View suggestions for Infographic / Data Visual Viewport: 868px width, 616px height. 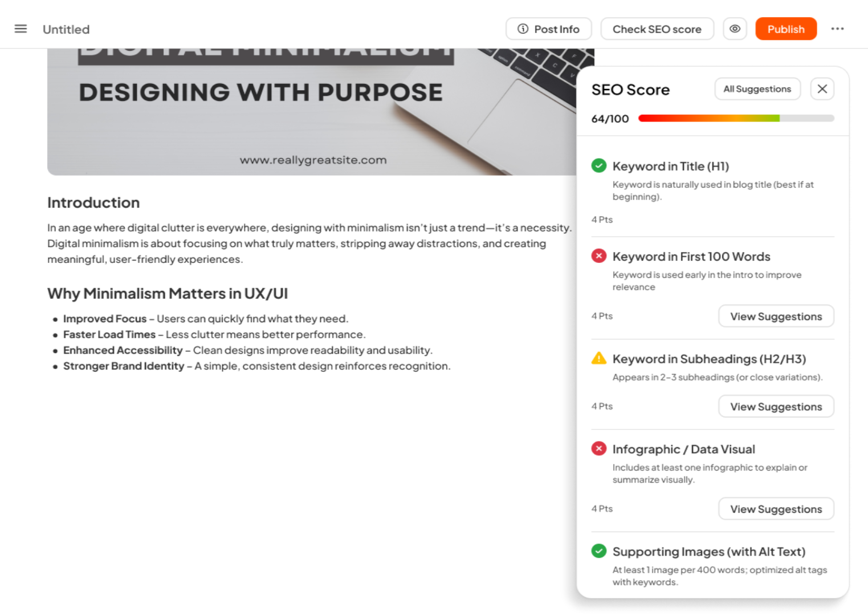tap(776, 509)
